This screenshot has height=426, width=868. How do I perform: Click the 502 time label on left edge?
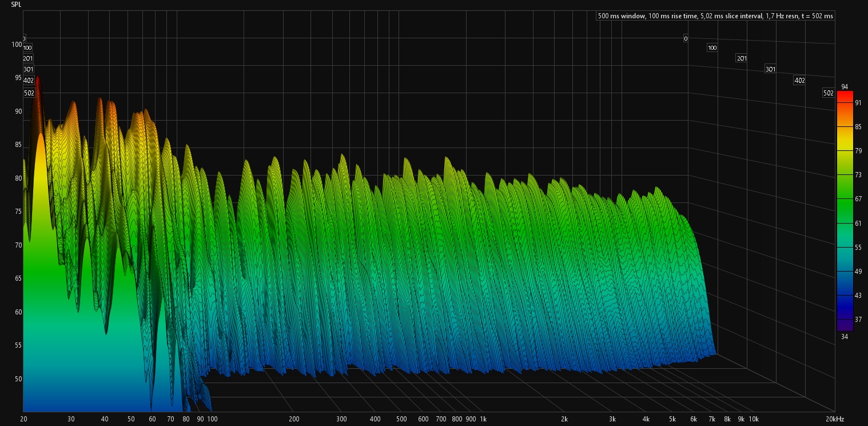tap(29, 93)
